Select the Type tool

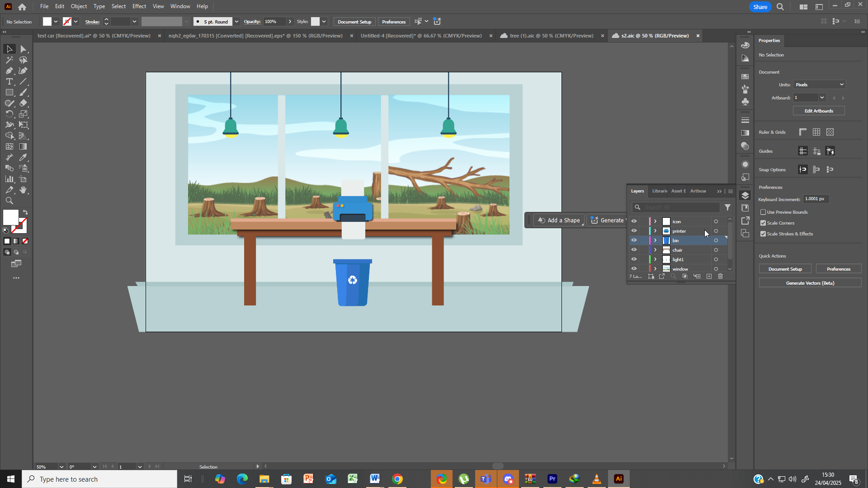click(x=9, y=82)
